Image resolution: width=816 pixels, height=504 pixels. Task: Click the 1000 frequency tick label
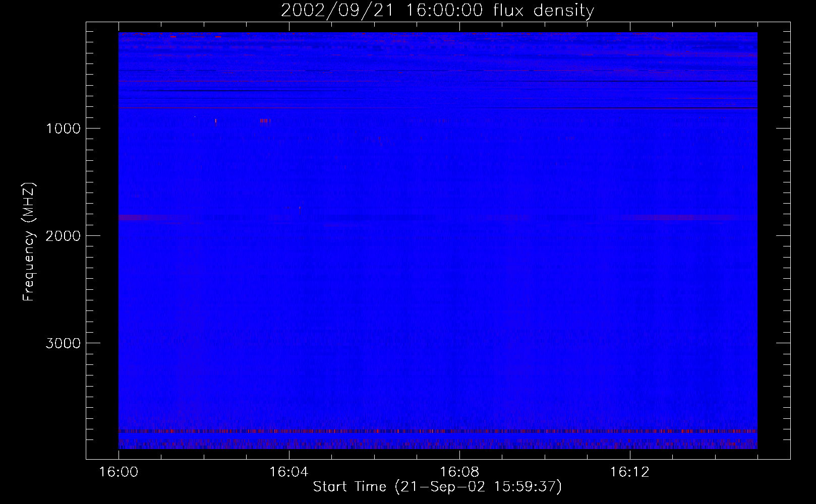pyautogui.click(x=63, y=129)
